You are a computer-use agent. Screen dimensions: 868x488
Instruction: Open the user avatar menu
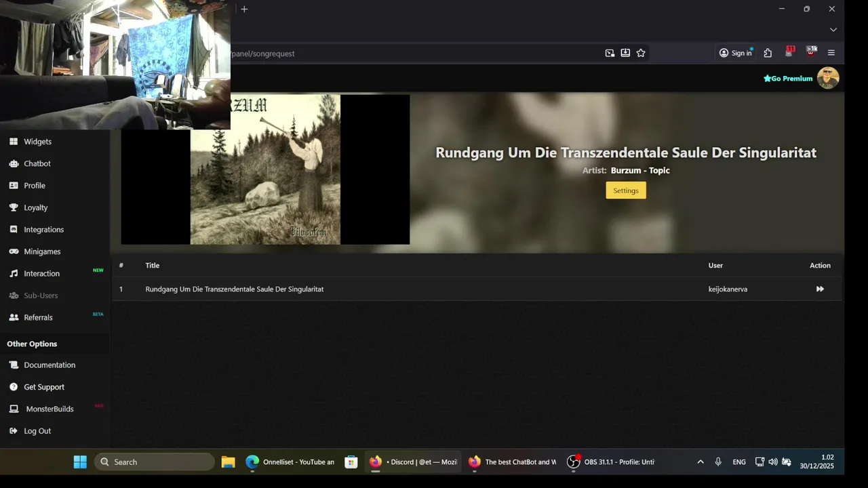[828, 78]
